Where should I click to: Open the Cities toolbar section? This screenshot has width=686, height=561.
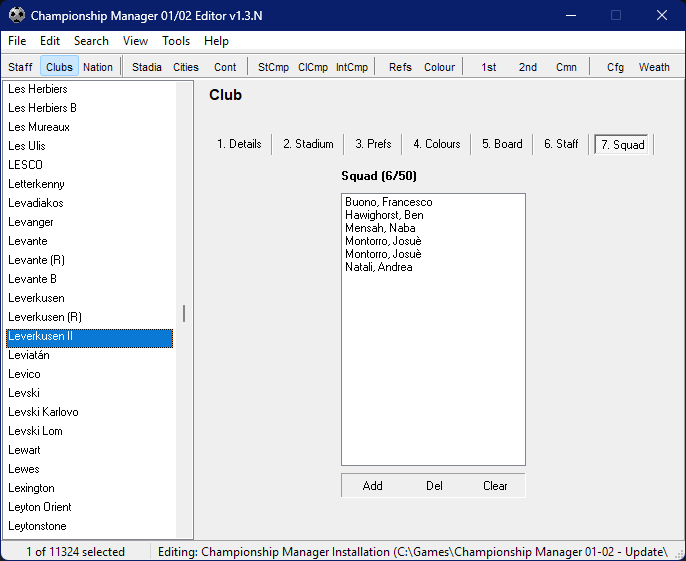[186, 67]
